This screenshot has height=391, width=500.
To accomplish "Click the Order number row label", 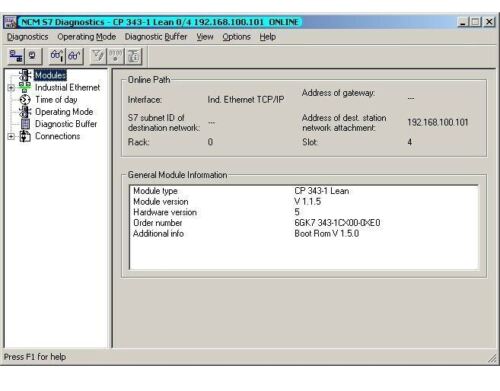I will click(x=158, y=223).
